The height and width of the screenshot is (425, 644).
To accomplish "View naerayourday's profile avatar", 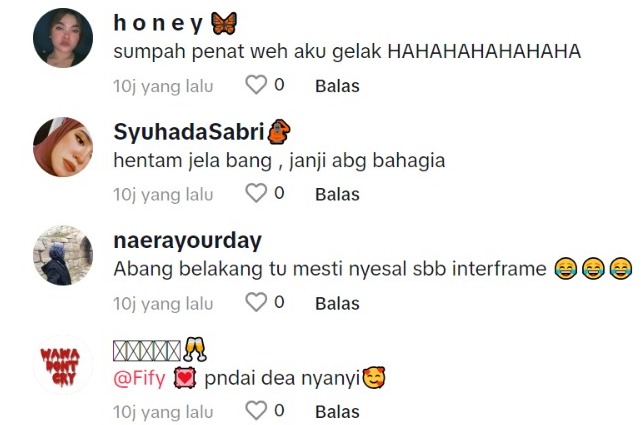I will pos(63,255).
